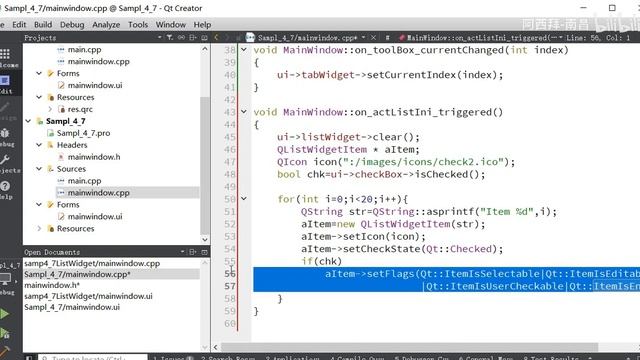Click the close-pane icon in Open Documents header
This screenshot has height=360, width=640.
(204, 252)
